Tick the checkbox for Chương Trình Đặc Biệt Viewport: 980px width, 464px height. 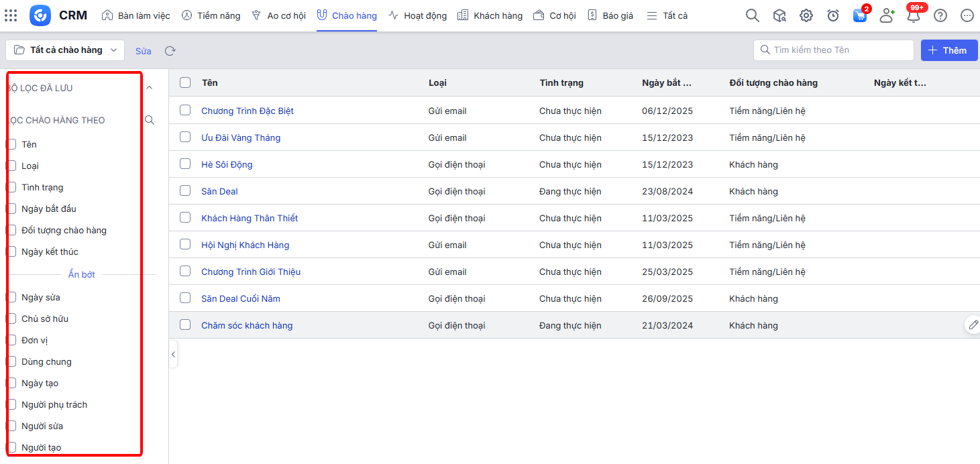click(185, 111)
